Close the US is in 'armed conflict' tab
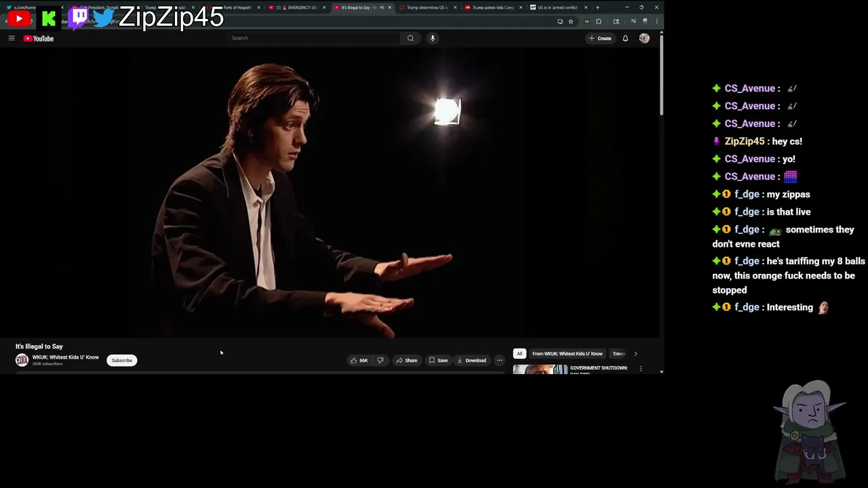 [x=586, y=7]
